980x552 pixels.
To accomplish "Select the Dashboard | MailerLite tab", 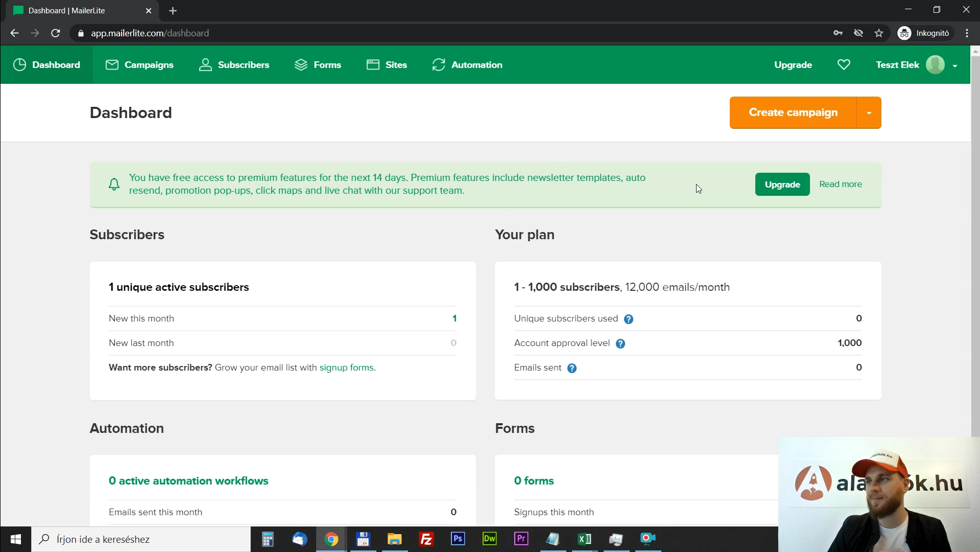I will click(x=82, y=11).
